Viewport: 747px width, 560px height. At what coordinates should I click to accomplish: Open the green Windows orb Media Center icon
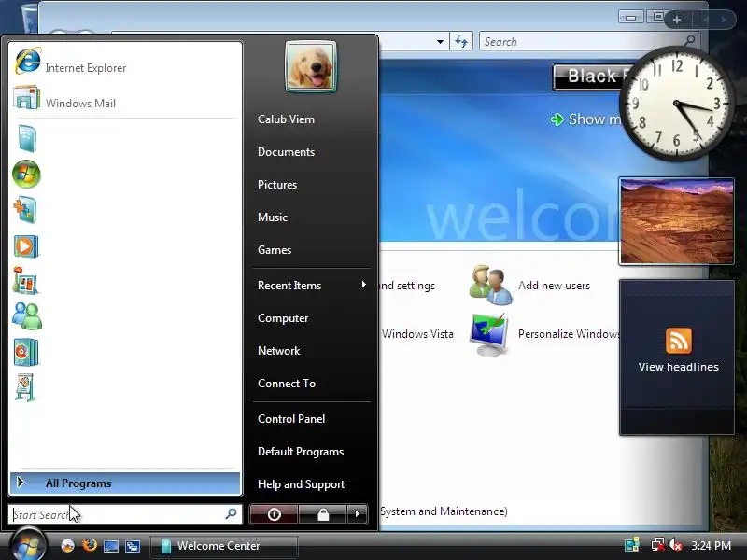coord(26,174)
